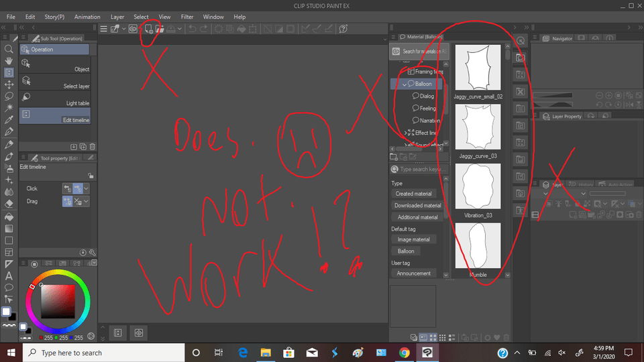
Task: Click the Announcement user tag button
Action: pos(414,274)
